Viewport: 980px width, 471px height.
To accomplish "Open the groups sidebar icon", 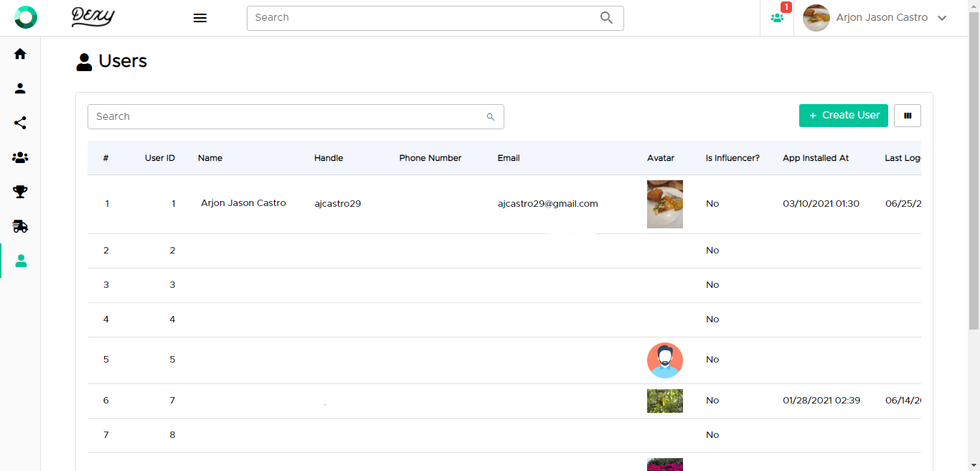I will tap(20, 157).
